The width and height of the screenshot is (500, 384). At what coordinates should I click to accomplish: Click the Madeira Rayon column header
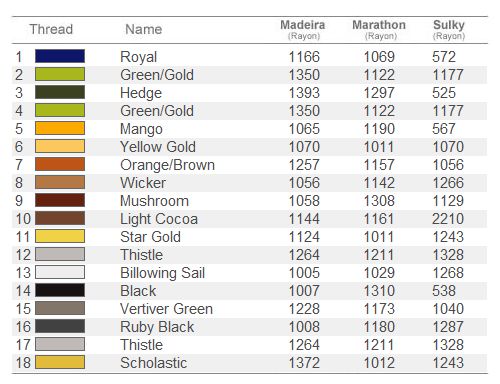pos(303,29)
